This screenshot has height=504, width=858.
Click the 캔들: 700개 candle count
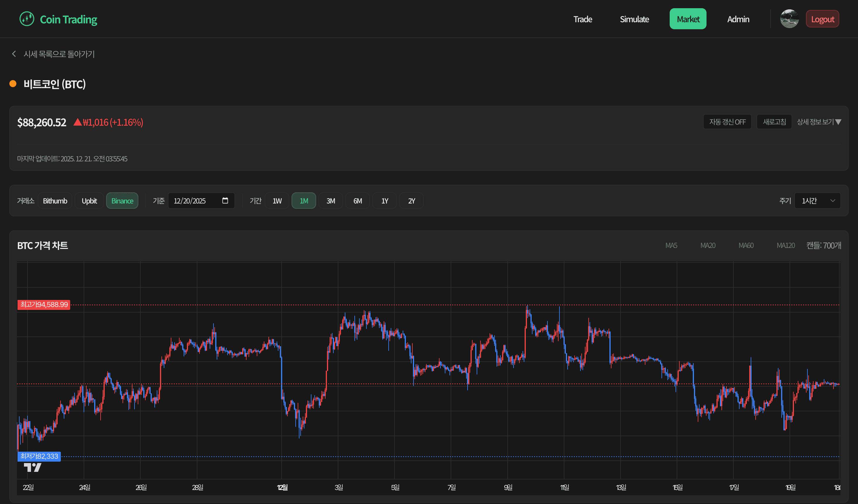tap(823, 245)
